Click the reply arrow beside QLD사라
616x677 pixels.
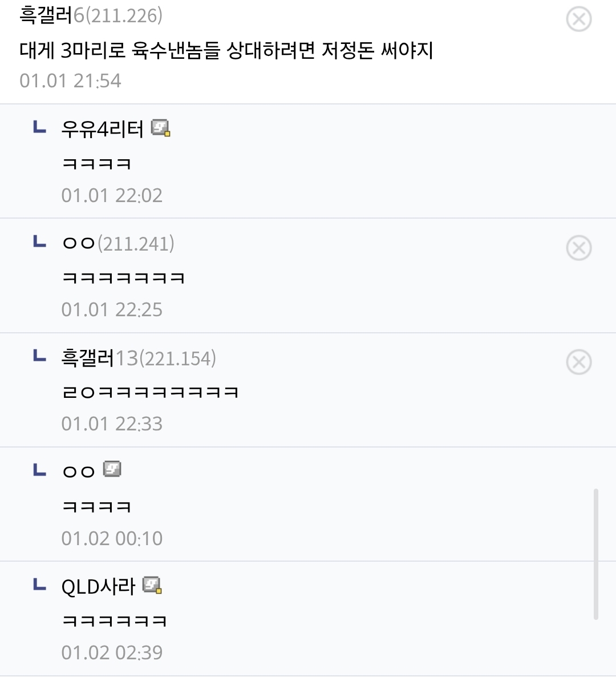(39, 585)
